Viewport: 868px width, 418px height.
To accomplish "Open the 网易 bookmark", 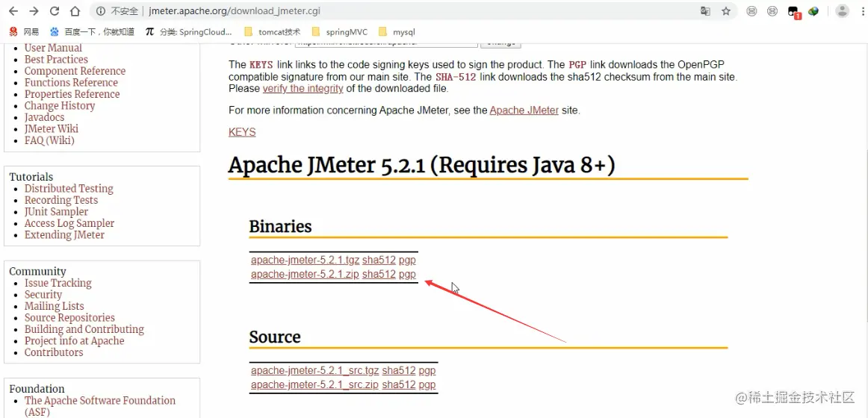I will [x=25, y=32].
